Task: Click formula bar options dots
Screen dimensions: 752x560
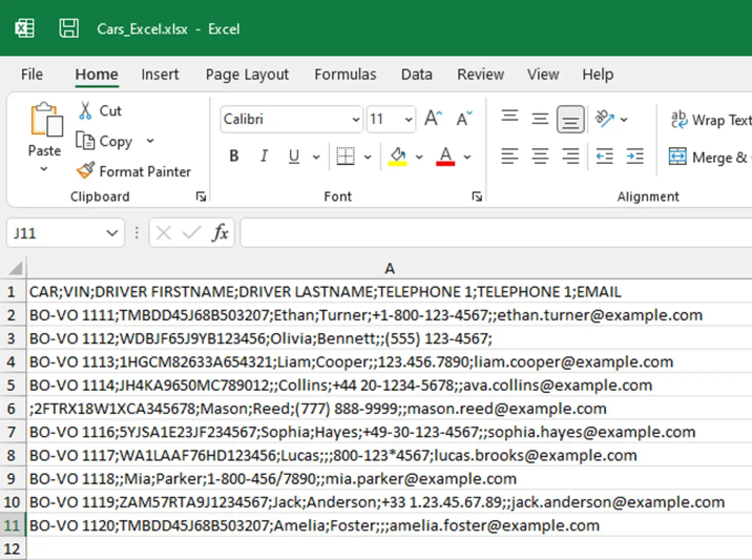Action: point(137,232)
